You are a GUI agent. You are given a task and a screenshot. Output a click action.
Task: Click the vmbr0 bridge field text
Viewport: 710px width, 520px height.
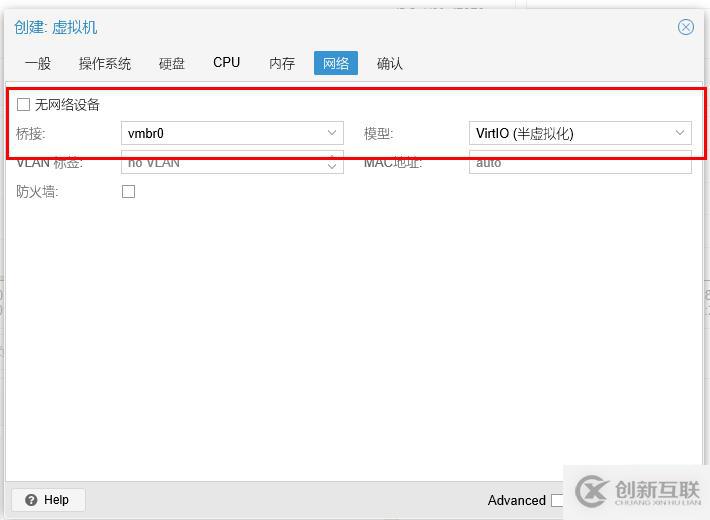tap(146, 134)
